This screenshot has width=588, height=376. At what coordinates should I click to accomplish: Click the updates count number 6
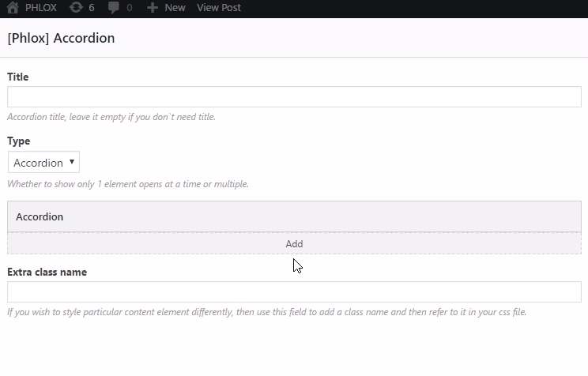[x=92, y=7]
